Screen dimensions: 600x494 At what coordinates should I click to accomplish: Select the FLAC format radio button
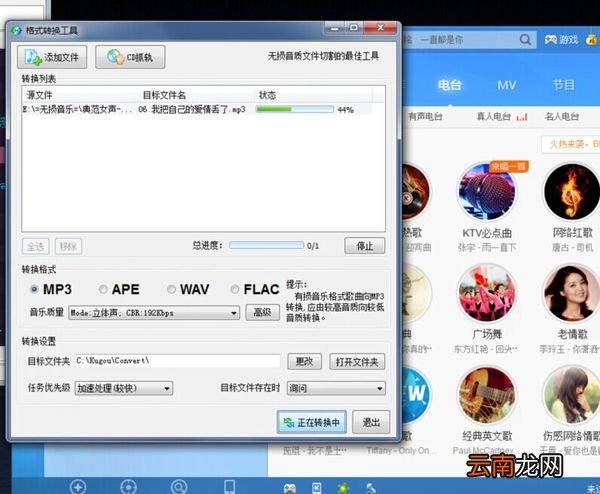(235, 289)
